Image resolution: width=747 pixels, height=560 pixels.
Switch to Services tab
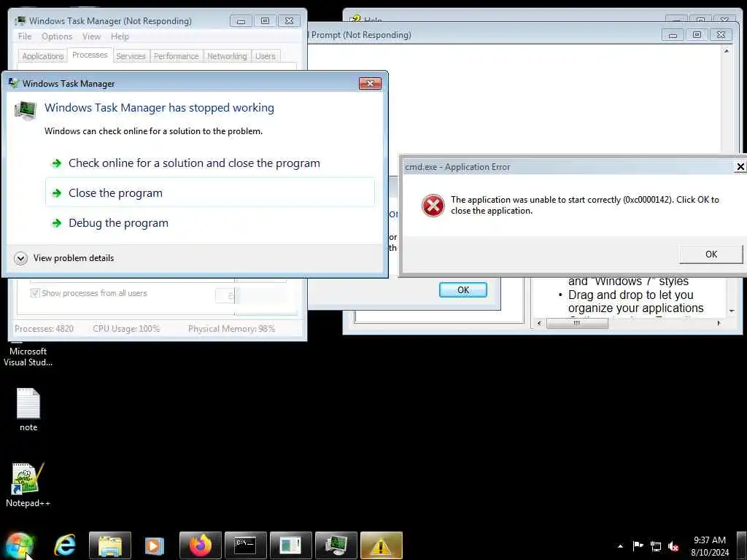131,55
